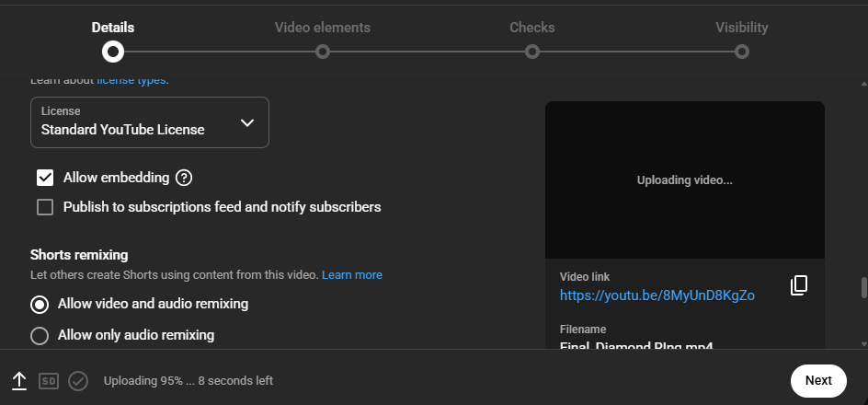Select Allow only audio remixing option
This screenshot has width=868, height=405.
tap(40, 336)
